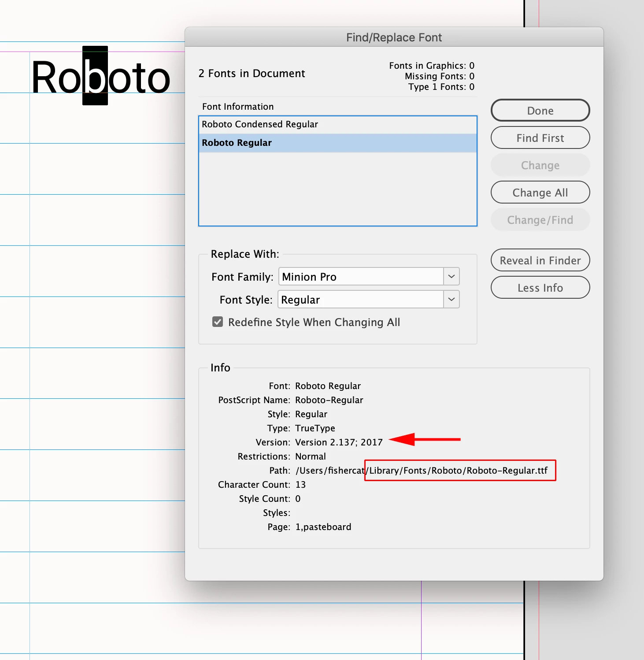Click the Find/Replace Font title bar

394,37
